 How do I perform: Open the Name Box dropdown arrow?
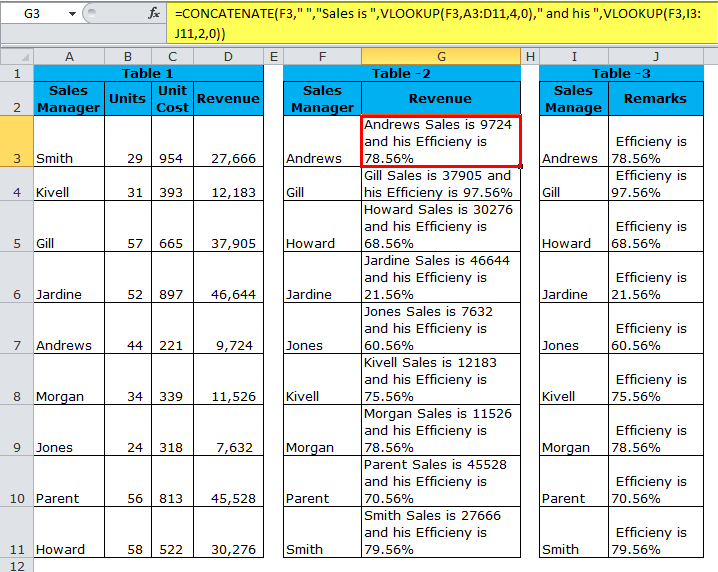71,14
